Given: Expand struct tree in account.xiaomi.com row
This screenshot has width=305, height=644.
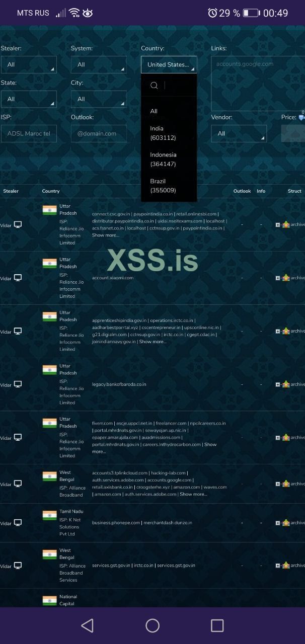Looking at the screenshot, I should click(x=278, y=278).
